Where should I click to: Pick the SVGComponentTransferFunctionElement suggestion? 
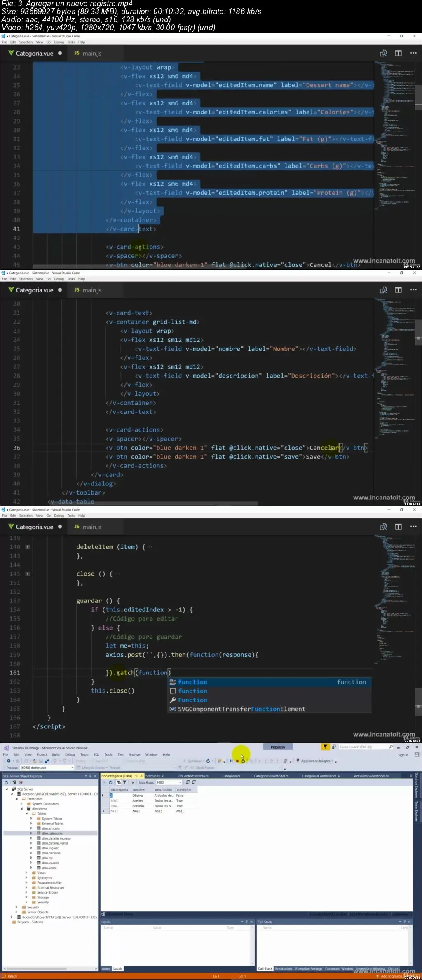pyautogui.click(x=270, y=709)
